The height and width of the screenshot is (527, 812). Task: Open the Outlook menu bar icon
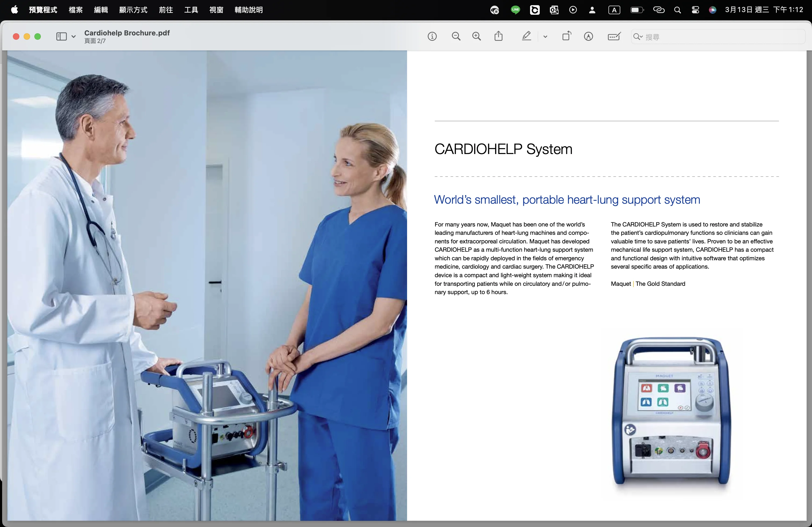tap(554, 10)
